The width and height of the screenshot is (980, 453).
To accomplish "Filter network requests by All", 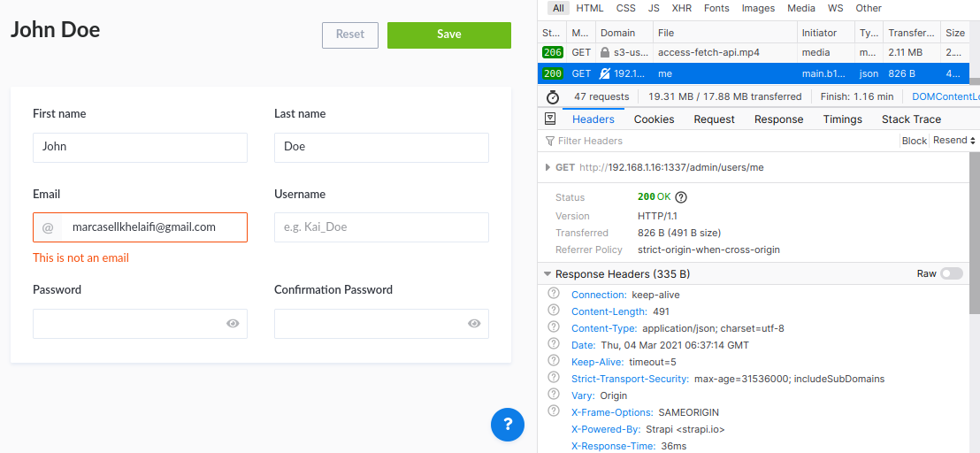I will [559, 8].
